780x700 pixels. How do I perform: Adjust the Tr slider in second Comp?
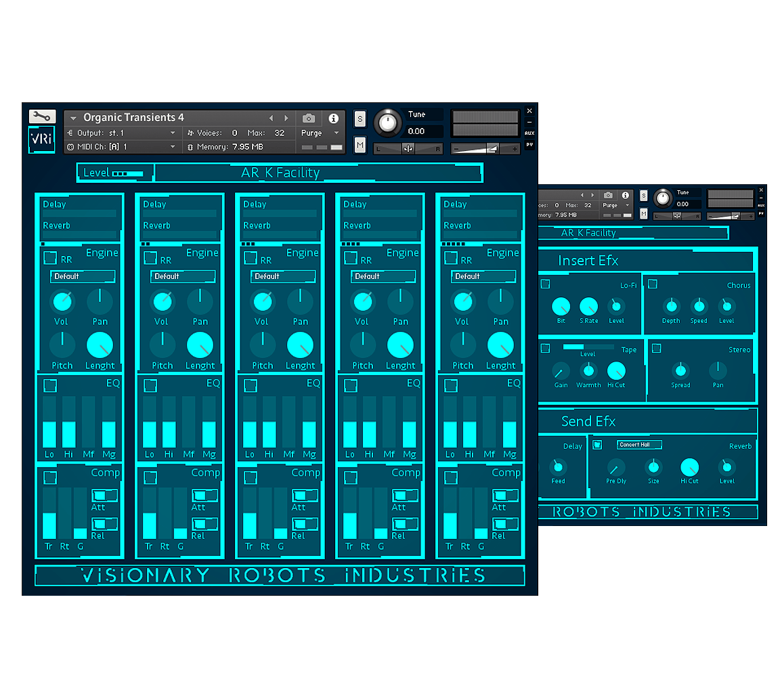(149, 513)
